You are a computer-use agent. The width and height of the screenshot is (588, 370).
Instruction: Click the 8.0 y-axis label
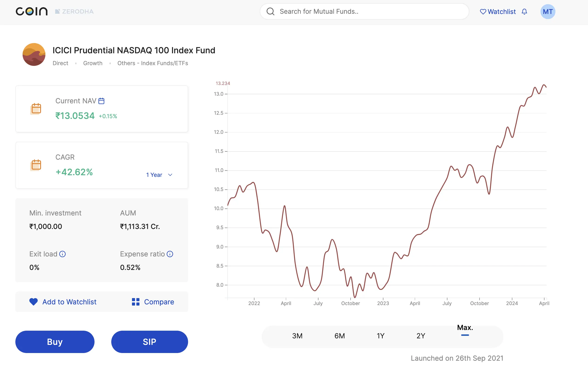click(220, 285)
